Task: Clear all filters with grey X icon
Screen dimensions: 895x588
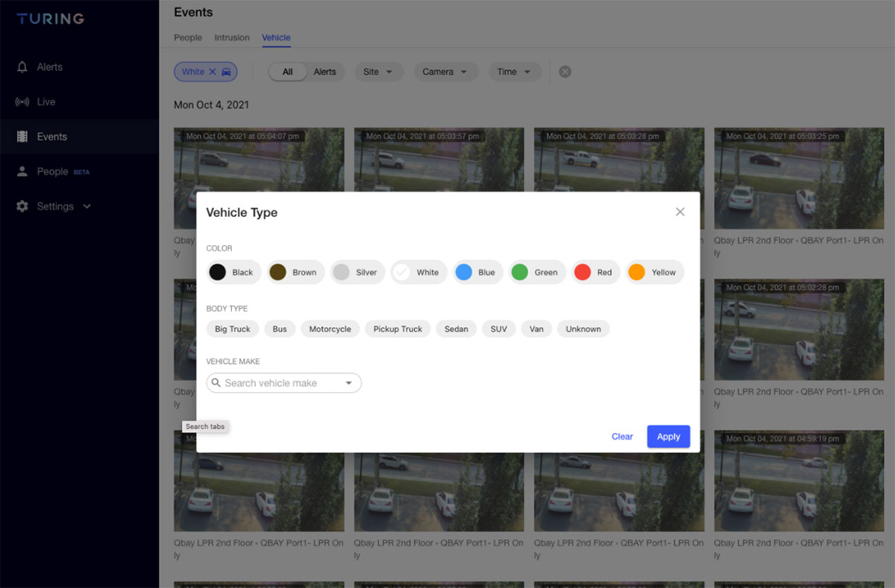Action: click(565, 72)
